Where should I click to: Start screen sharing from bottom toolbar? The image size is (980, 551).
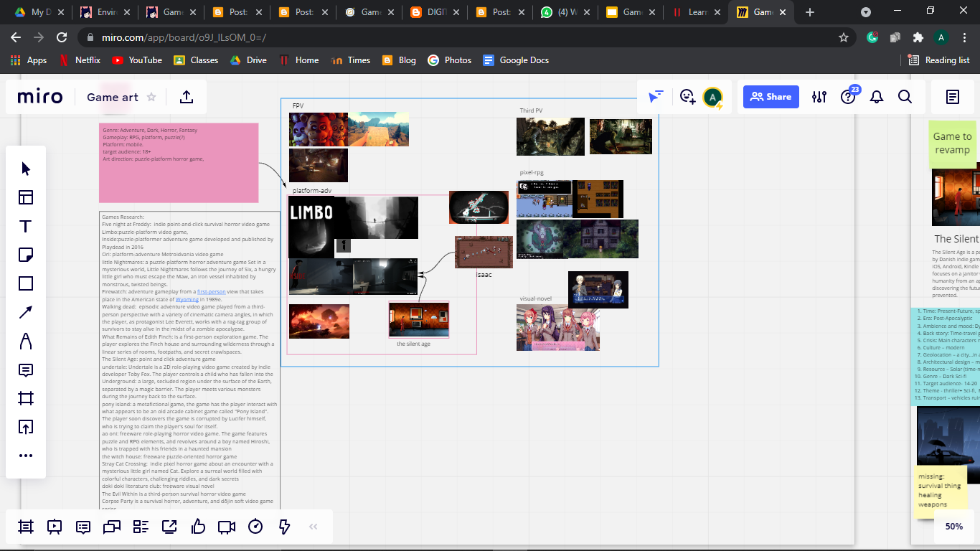169,527
